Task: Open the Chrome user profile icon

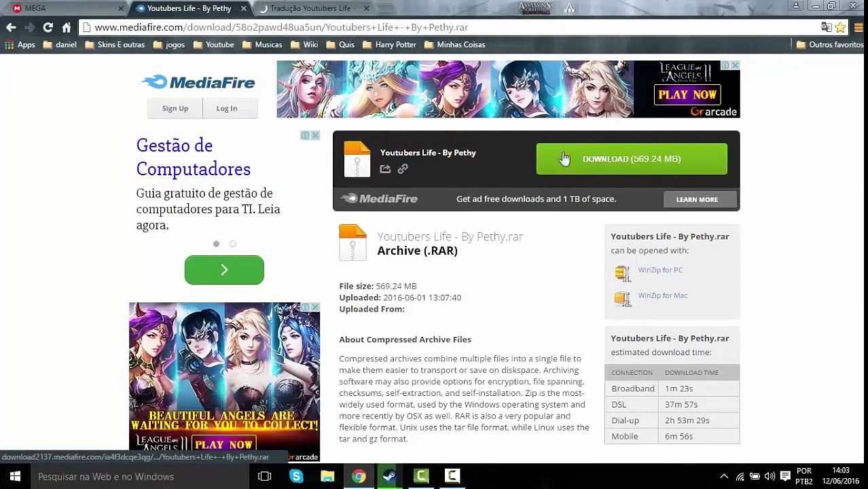Action: [796, 5]
